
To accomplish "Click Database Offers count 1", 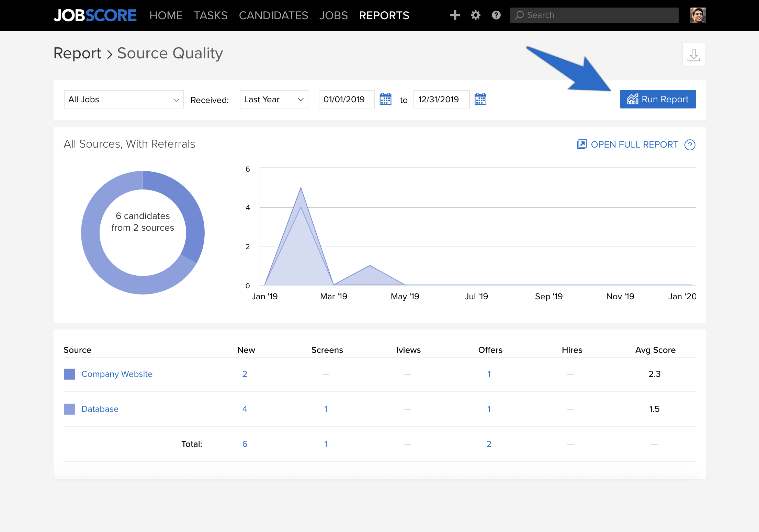I will 489,409.
